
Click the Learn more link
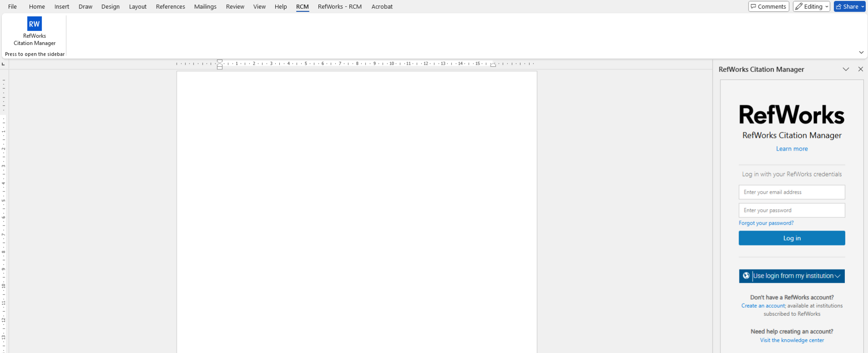tap(792, 149)
